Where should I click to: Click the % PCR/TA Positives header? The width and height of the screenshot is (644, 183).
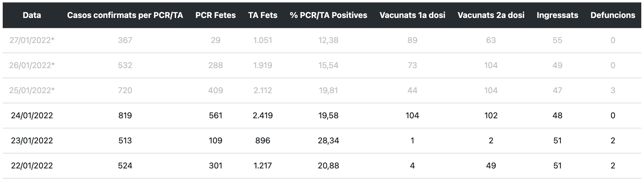(x=328, y=15)
